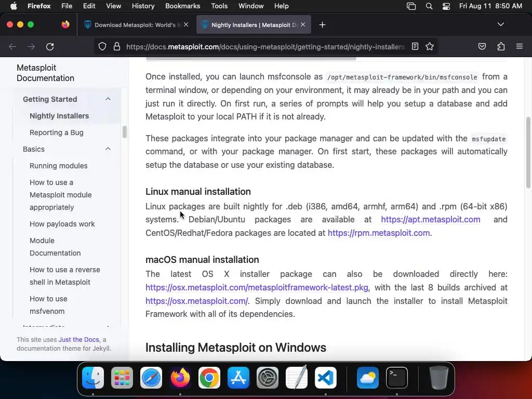Screen dimensions: 532x399
Task: Click the Apple menu logo
Action: 14,6
